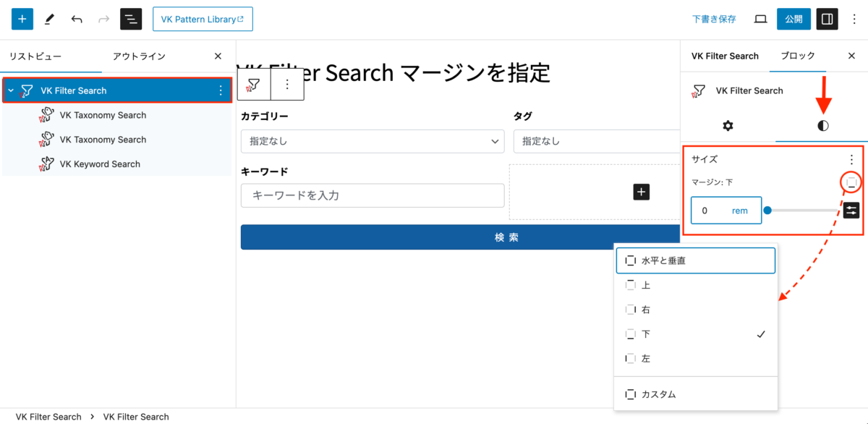Click the block inserter plus button
This screenshot has height=424, width=868.
[x=22, y=19]
